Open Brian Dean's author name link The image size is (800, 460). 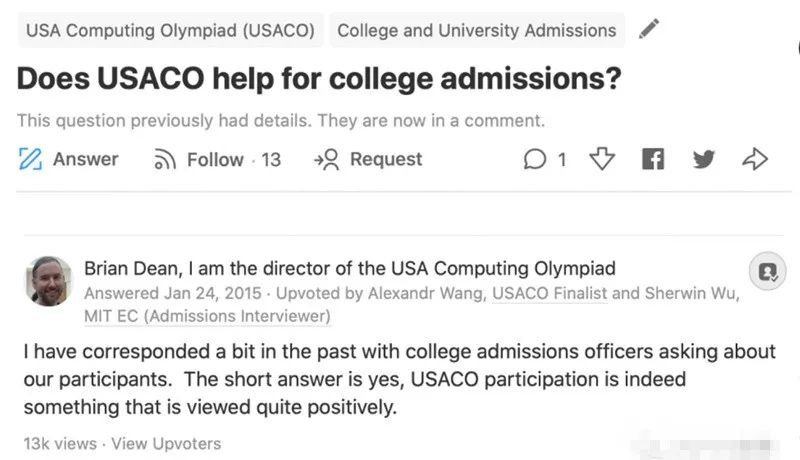tap(131, 268)
